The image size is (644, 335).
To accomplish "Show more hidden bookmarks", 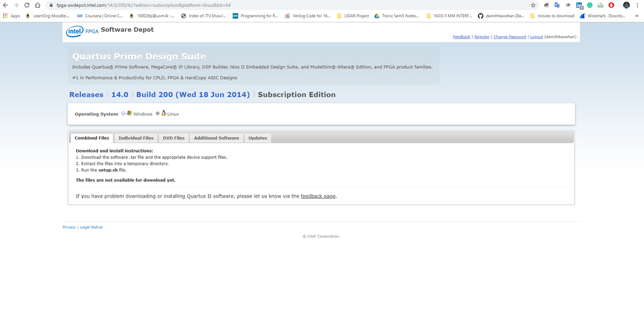I will [637, 16].
